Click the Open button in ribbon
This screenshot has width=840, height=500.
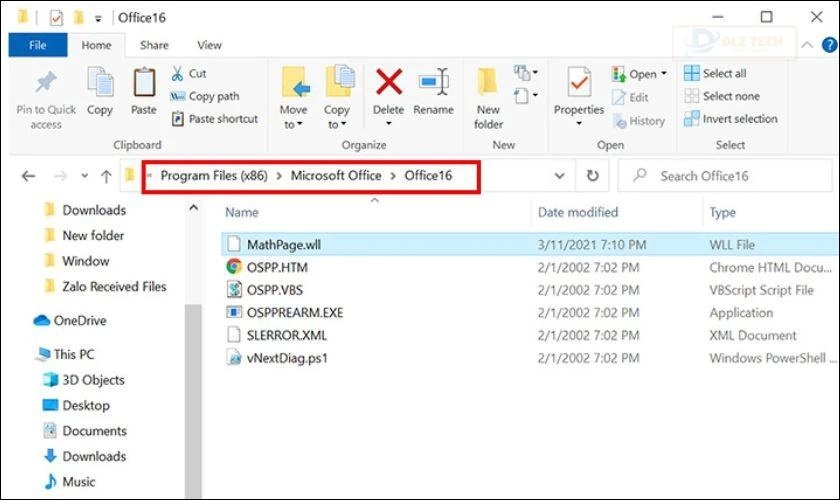634,74
